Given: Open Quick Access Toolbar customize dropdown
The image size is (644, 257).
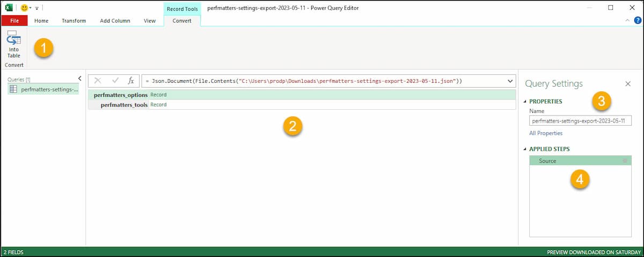Looking at the screenshot, I should pyautogui.click(x=37, y=9).
